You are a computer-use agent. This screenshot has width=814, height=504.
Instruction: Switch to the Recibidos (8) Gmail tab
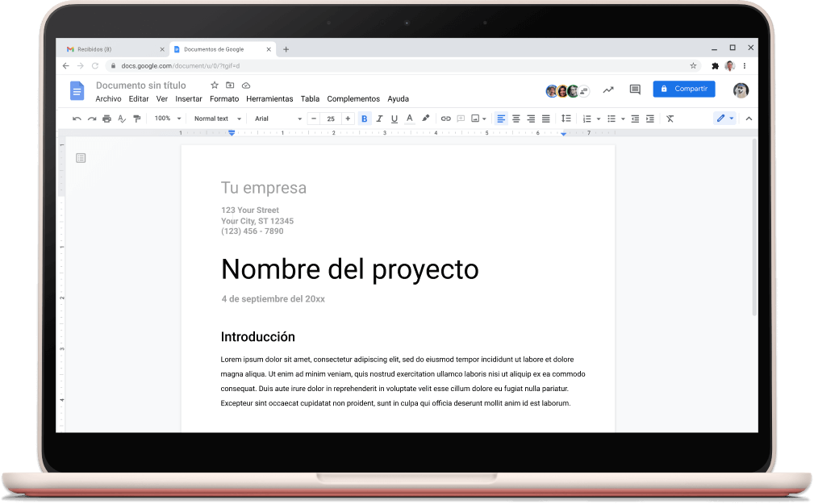(113, 49)
